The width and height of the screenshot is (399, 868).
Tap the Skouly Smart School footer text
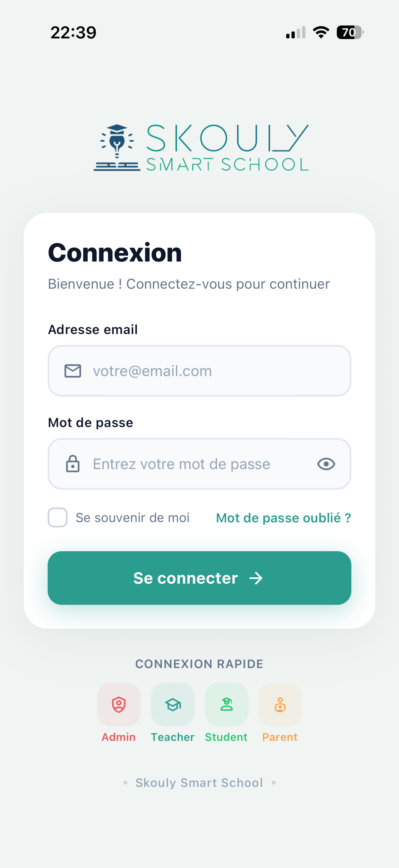pyautogui.click(x=199, y=783)
